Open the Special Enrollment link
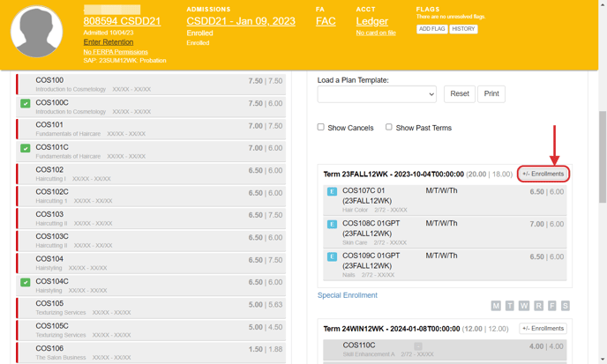The width and height of the screenshot is (607, 364). pyautogui.click(x=347, y=295)
